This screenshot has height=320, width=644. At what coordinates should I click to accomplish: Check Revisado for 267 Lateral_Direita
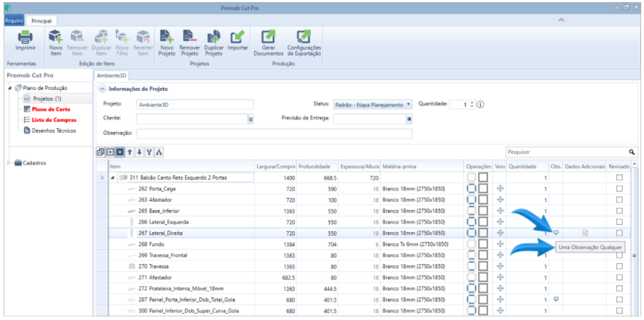point(619,233)
